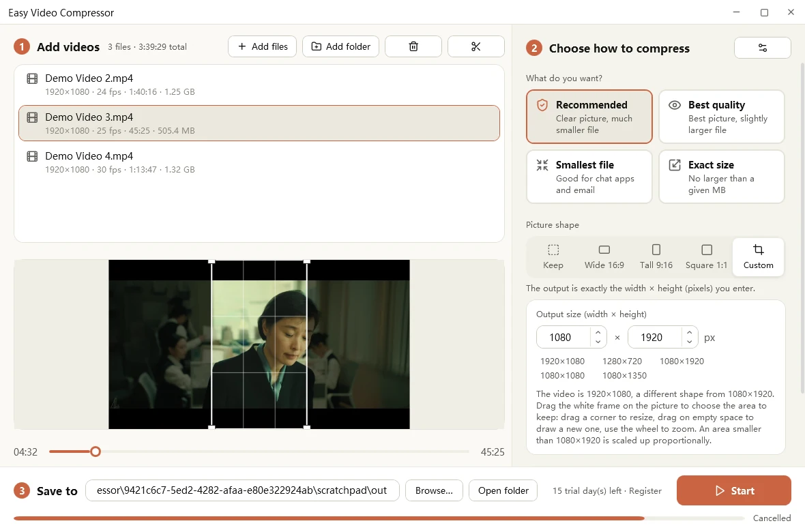This screenshot has width=805, height=532.
Task: Select Custom picture shape
Action: pos(759,256)
